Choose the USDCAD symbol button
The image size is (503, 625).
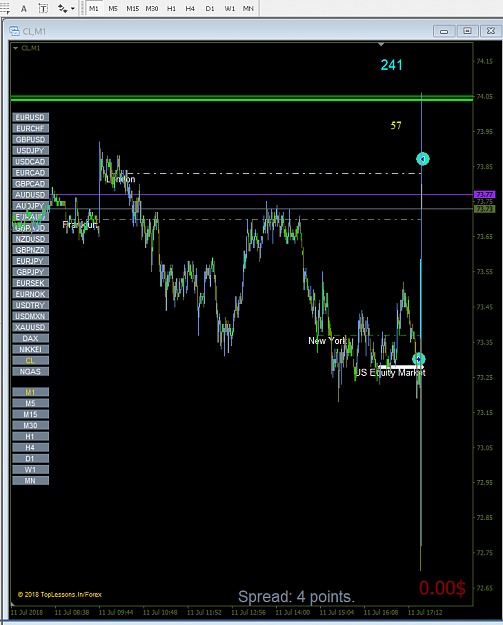pos(30,161)
